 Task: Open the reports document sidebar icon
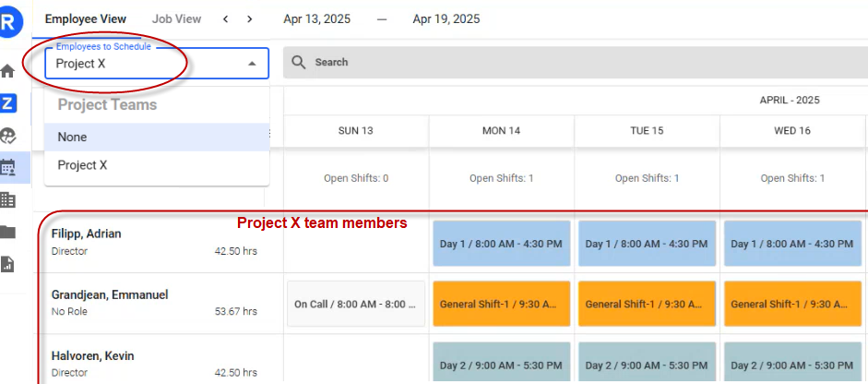click(x=8, y=264)
